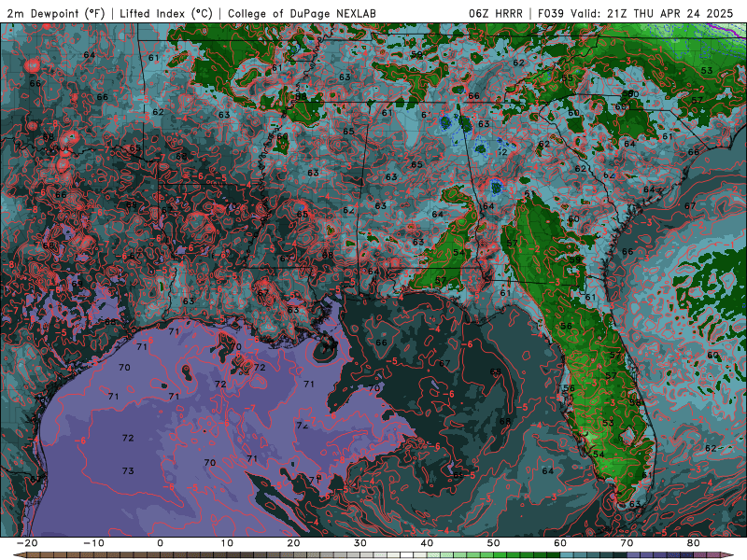Click the "21Z THU APR 24 2025" valid time

coord(670,14)
